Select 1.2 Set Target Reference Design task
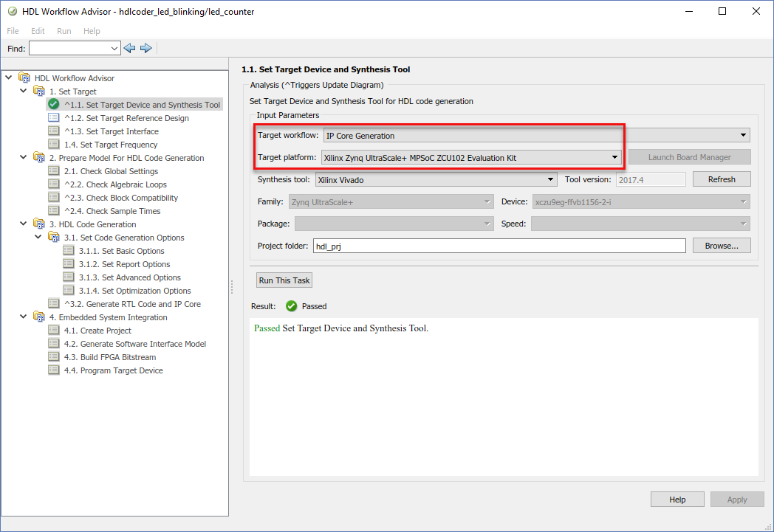Image resolution: width=774 pixels, height=532 pixels. [x=127, y=118]
